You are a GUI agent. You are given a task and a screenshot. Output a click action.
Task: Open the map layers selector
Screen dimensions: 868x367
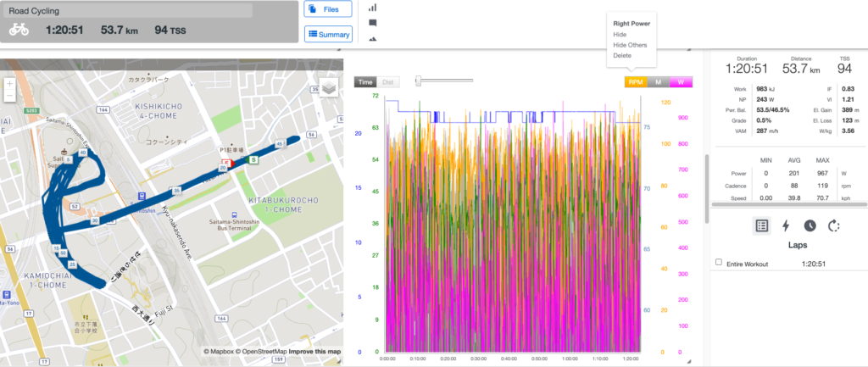(328, 88)
